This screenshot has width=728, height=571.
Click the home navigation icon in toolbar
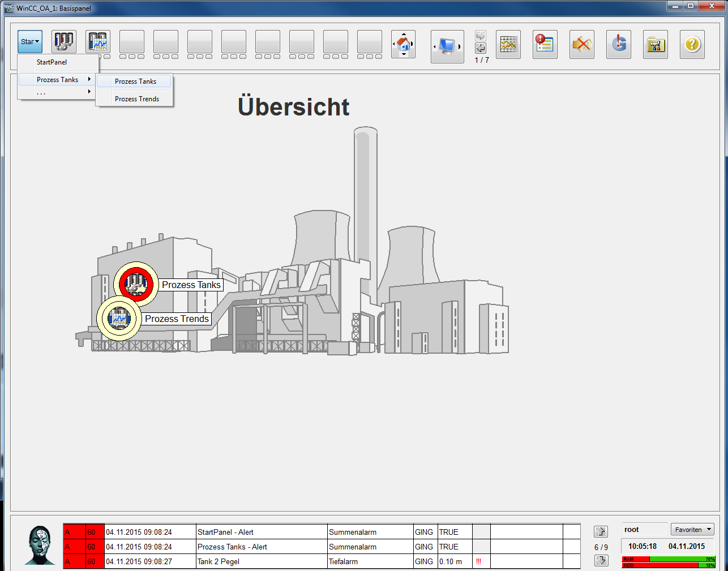click(404, 44)
